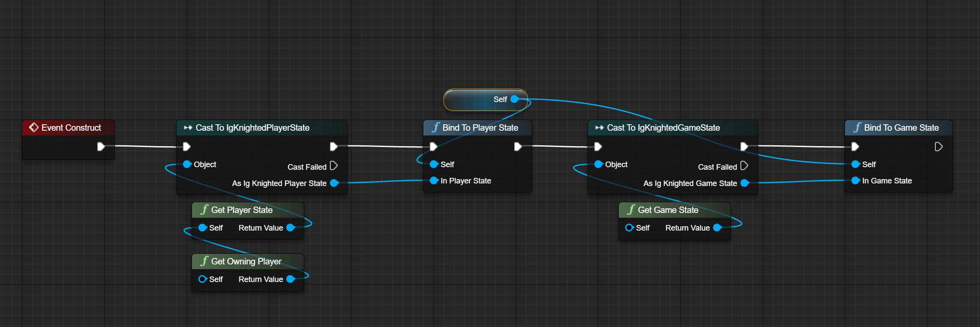Click the Self pin on Bind To Game State
The height and width of the screenshot is (327, 980).
click(856, 164)
